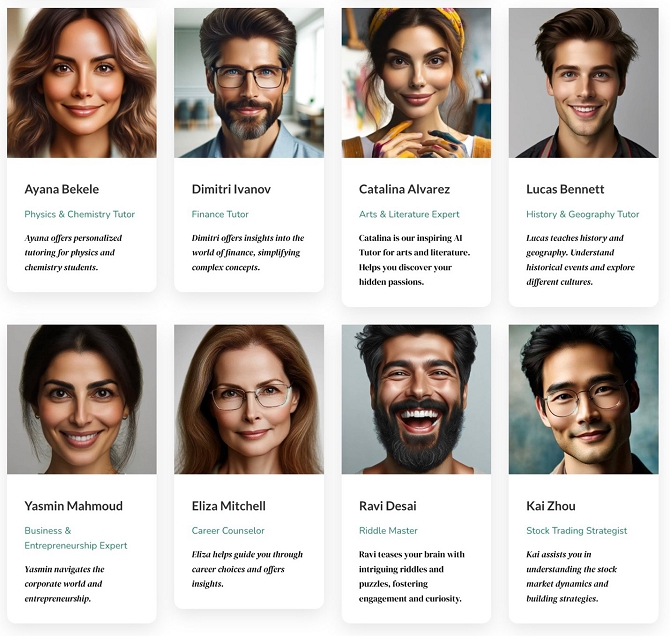Open the Dimitri Ivanov name link
The height and width of the screenshot is (636, 670).
pos(231,189)
